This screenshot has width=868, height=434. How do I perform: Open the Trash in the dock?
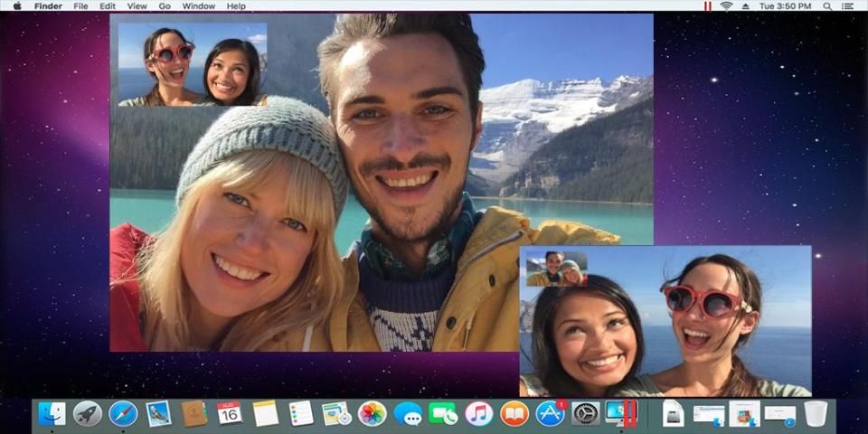[x=816, y=414]
